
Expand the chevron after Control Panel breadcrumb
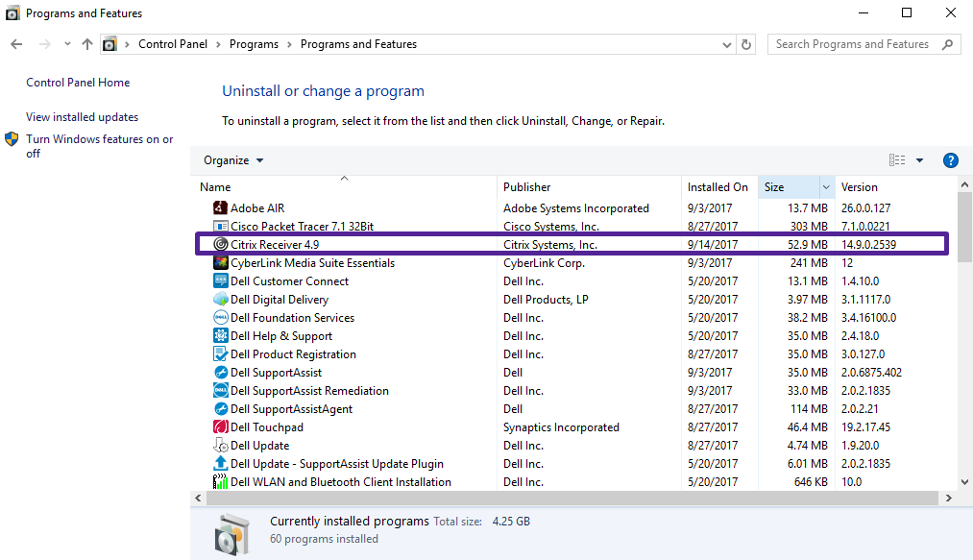pyautogui.click(x=218, y=45)
